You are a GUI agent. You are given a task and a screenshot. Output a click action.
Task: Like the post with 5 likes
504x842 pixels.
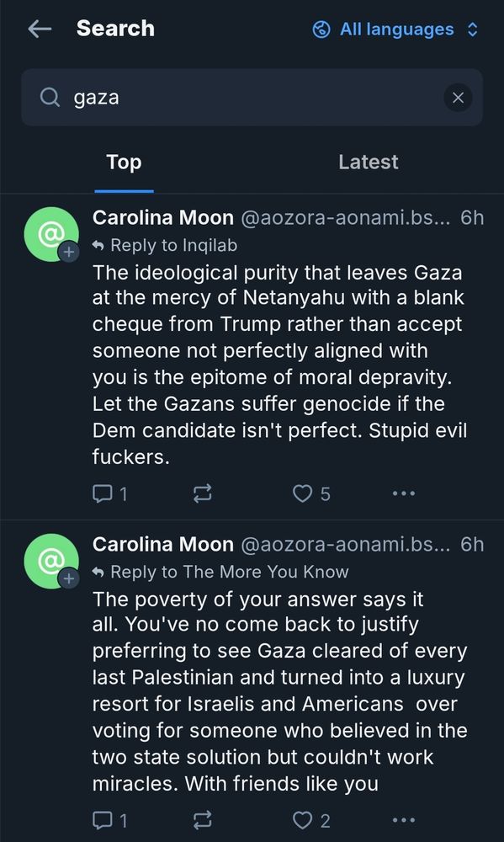[x=311, y=493]
